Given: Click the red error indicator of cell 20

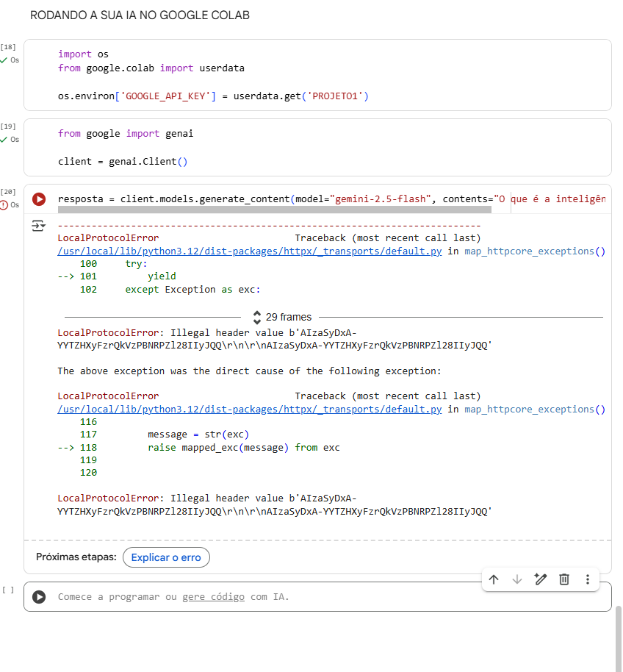Looking at the screenshot, I should (5, 205).
